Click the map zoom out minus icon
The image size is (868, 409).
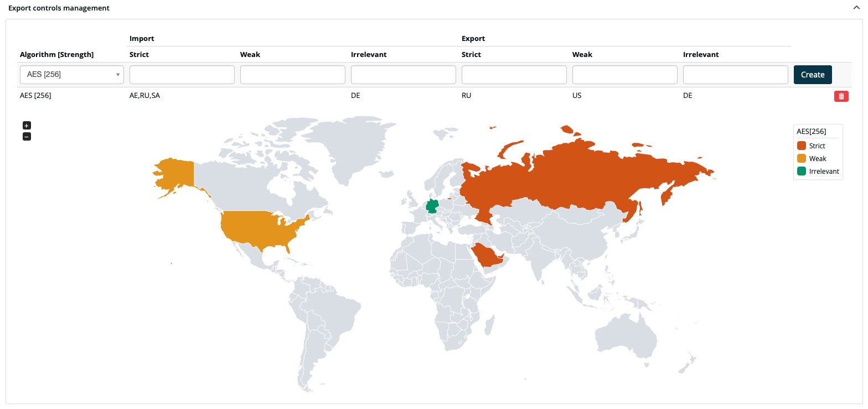[27, 136]
